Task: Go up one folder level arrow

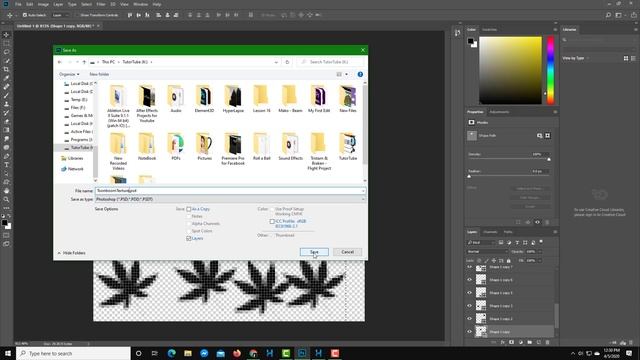Action: click(x=84, y=62)
